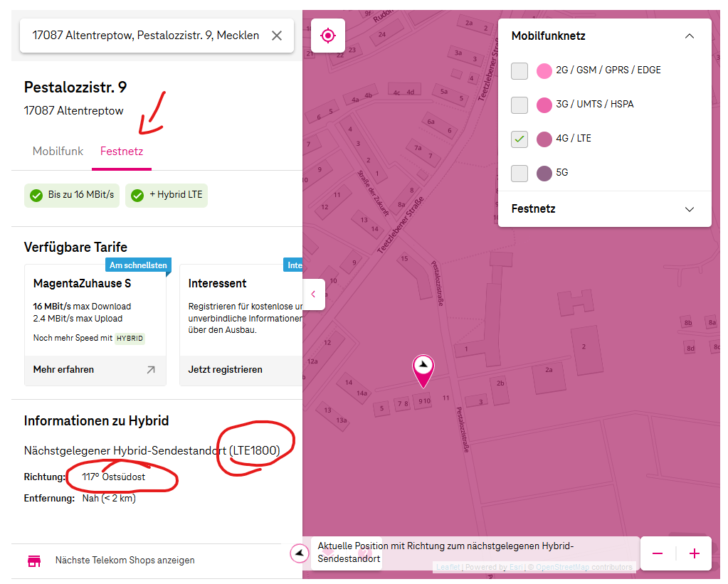Click the 'Interessent' card title
Viewport: 728px width, 584px height.
[217, 283]
